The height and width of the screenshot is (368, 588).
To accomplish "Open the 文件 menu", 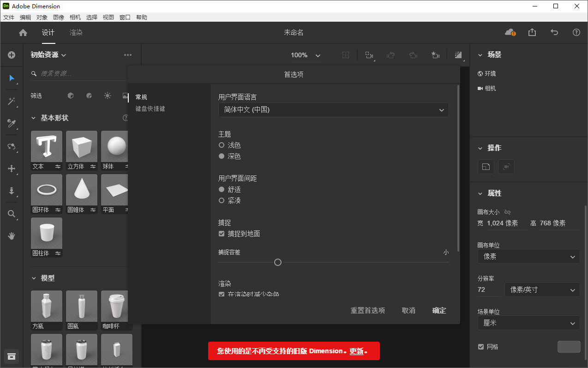I will pyautogui.click(x=8, y=17).
